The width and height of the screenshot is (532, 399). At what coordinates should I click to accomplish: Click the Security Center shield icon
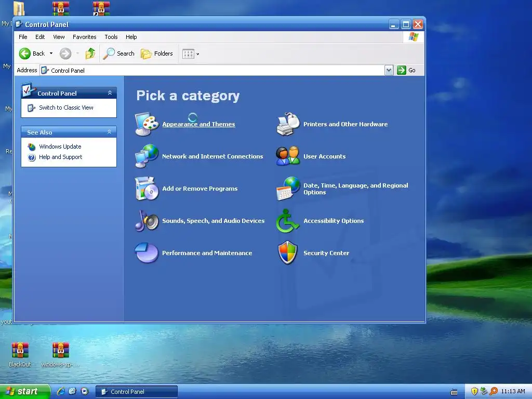[x=288, y=253]
